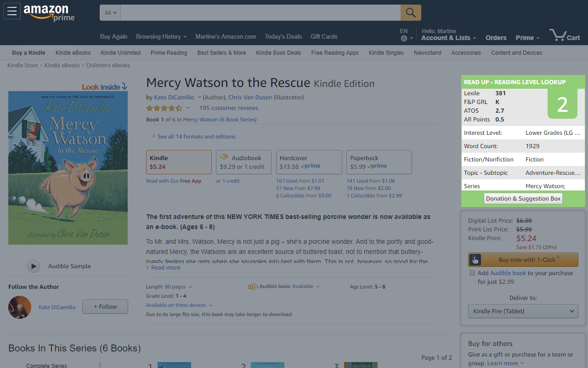The width and height of the screenshot is (588, 368).
Task: Click Read more description link
Action: coord(165,268)
